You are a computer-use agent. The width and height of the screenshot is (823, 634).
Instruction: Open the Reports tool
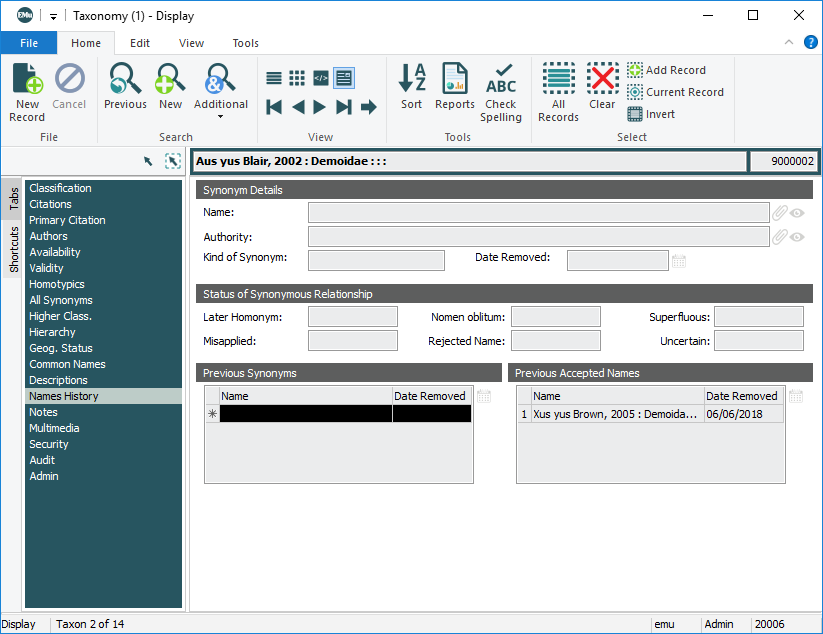click(x=455, y=87)
